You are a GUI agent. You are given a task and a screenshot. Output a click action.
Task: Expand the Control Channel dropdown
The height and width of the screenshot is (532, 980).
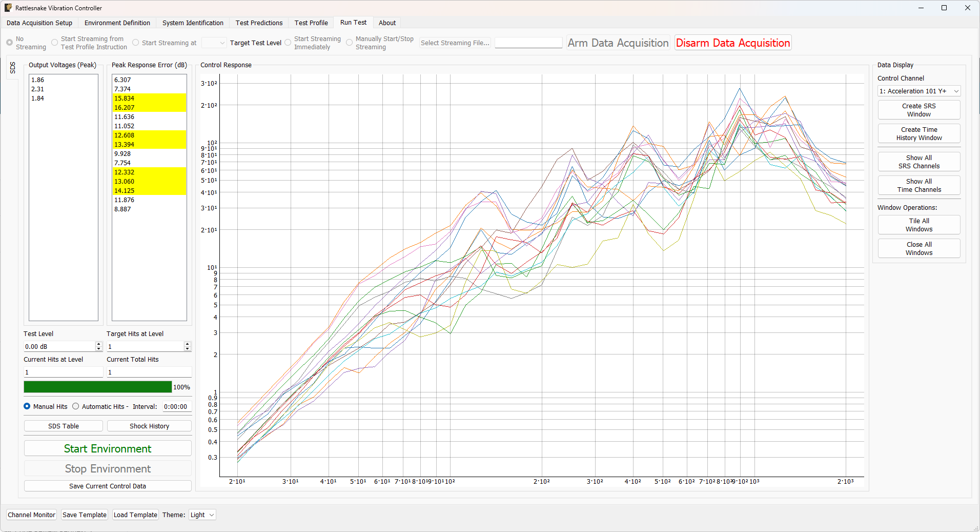919,91
